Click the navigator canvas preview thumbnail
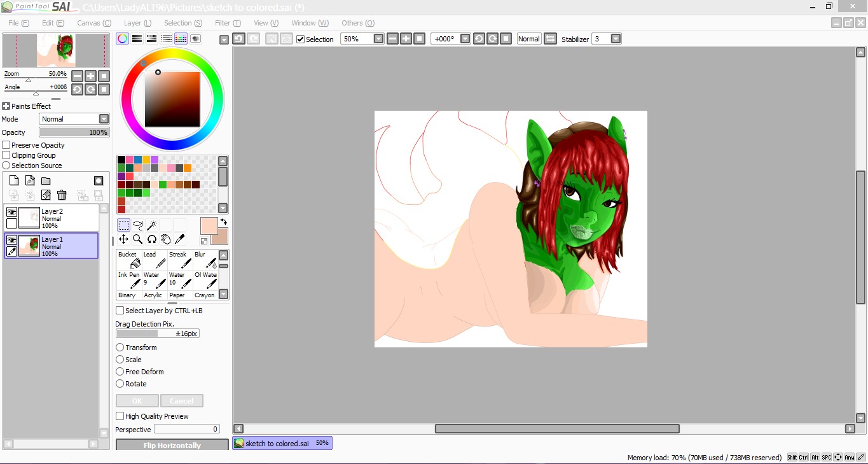The width and height of the screenshot is (868, 464). pos(56,50)
